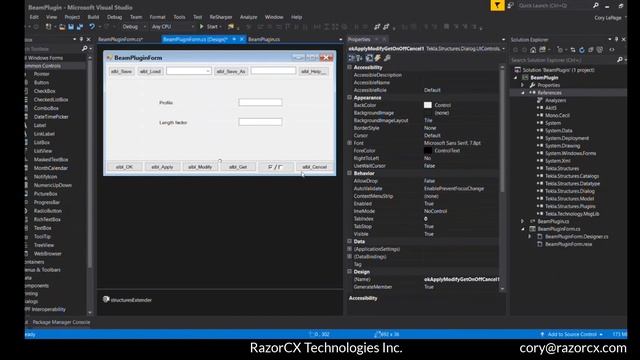Viewport: 640px width, 360px height.
Task: Click the Preview Selected Items icon in Solution Explorer
Action: pos(611,50)
